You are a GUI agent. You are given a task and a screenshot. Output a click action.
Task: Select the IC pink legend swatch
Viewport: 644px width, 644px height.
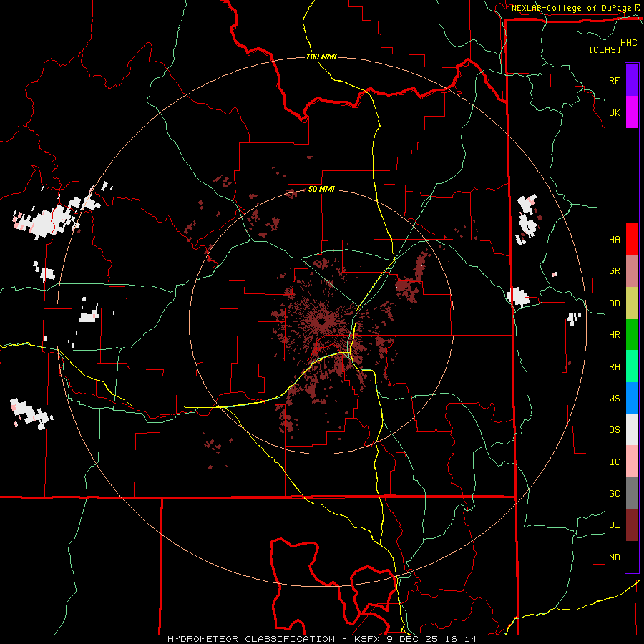click(632, 462)
